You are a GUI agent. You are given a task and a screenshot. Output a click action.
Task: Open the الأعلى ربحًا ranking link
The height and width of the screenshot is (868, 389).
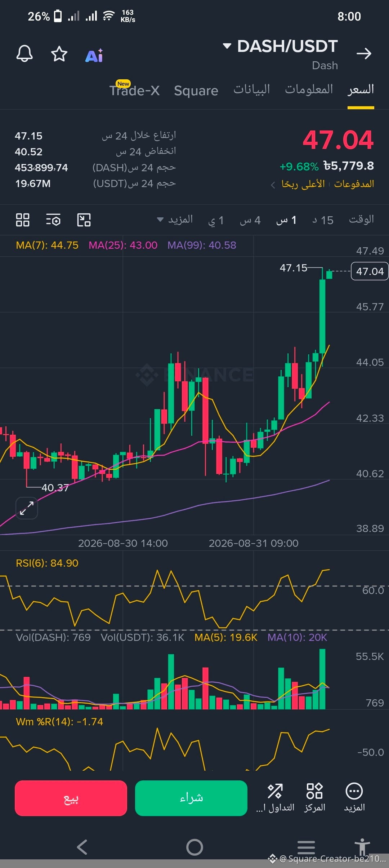(x=303, y=184)
